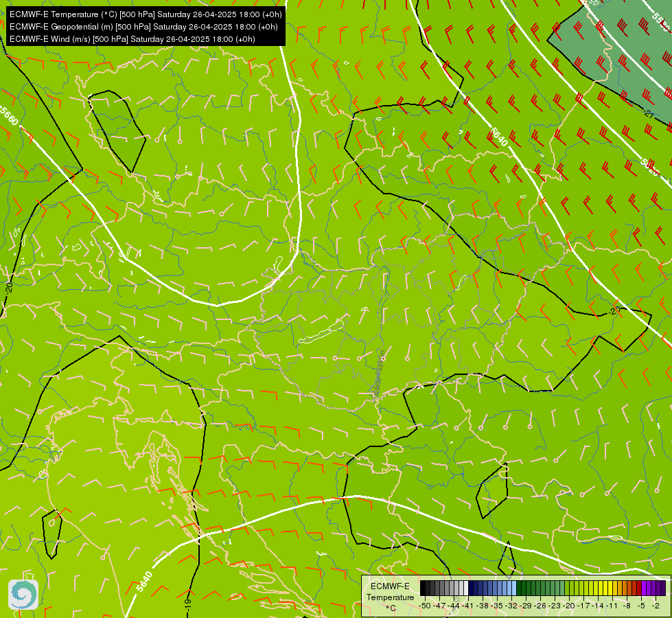Click the -17 value on the legend scale

[x=583, y=606]
